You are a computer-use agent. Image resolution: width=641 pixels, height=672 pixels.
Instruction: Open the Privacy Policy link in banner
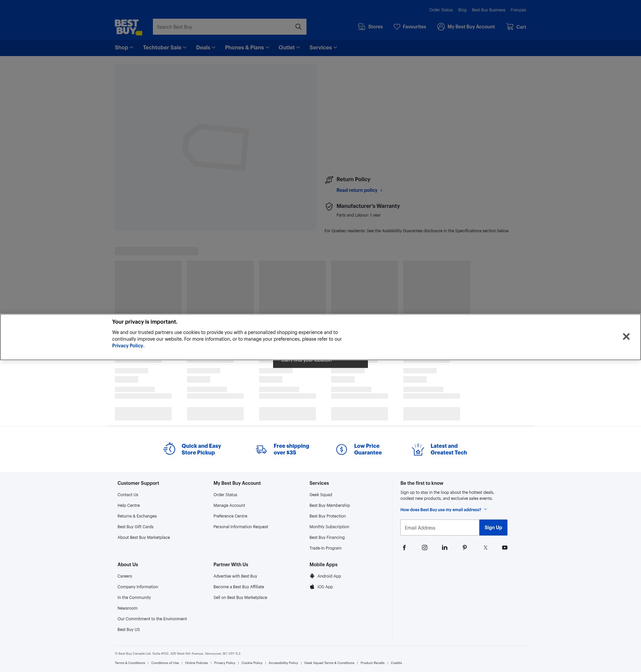128,346
